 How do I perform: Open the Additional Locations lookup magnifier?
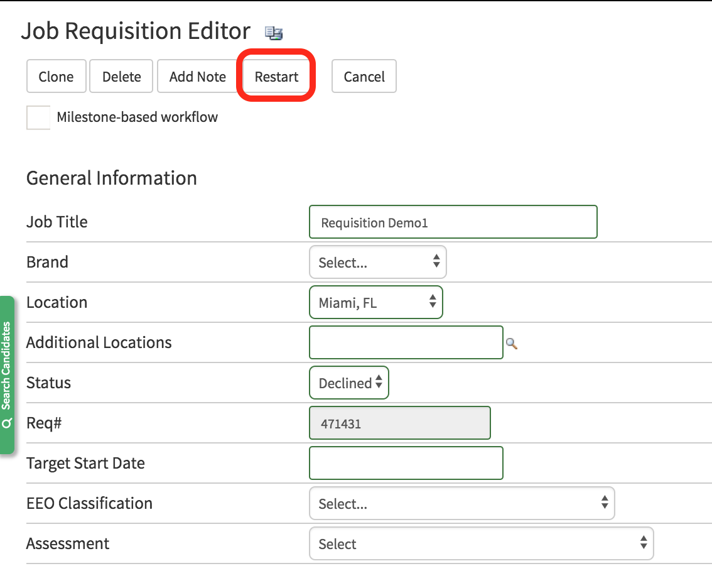point(511,344)
